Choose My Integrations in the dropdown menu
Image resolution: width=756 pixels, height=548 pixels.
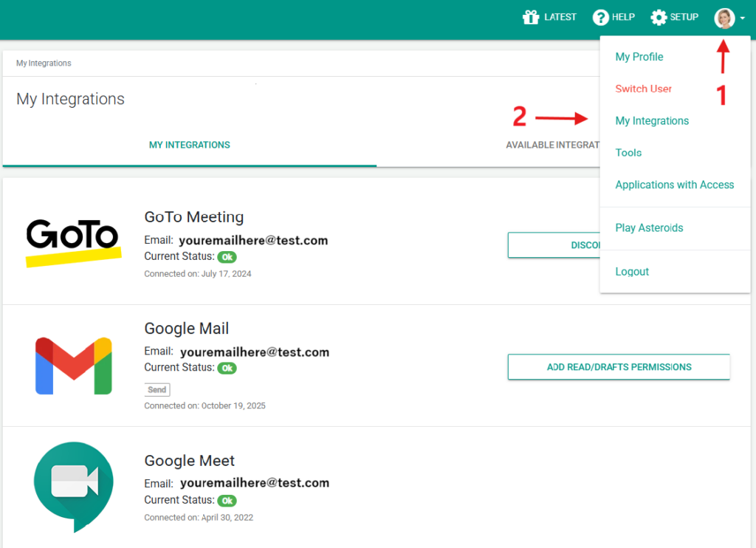click(x=652, y=121)
